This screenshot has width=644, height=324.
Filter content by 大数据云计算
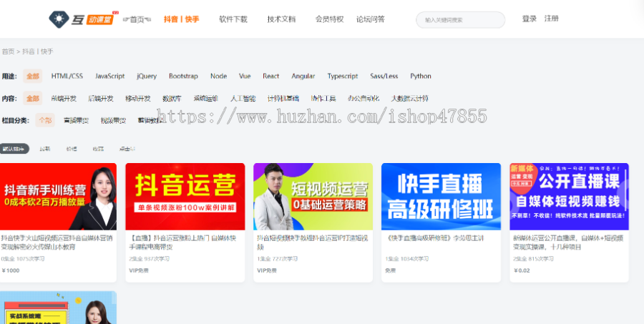coord(409,98)
